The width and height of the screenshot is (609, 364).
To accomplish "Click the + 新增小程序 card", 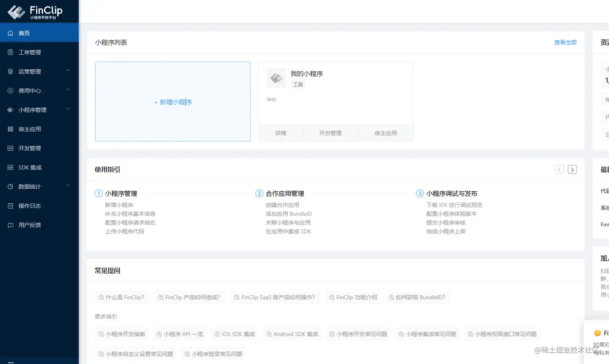I will (x=173, y=101).
